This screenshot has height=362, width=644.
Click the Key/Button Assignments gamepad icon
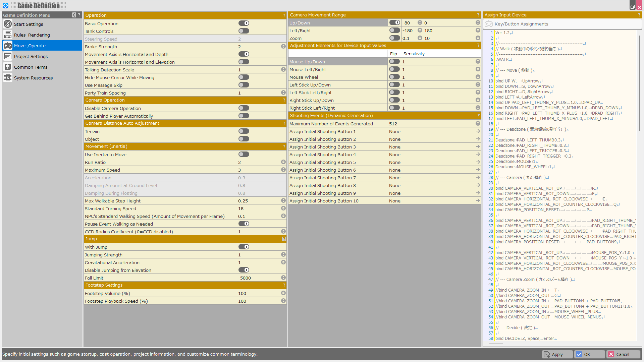pos(489,24)
